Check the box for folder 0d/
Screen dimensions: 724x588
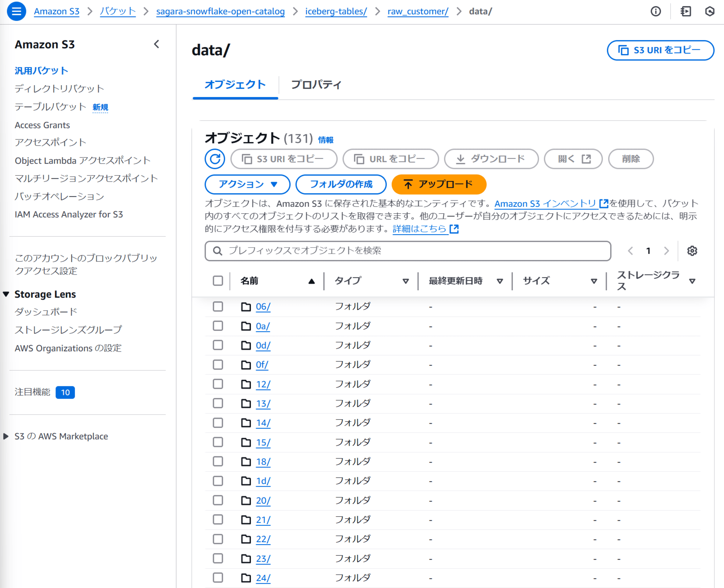tap(218, 345)
